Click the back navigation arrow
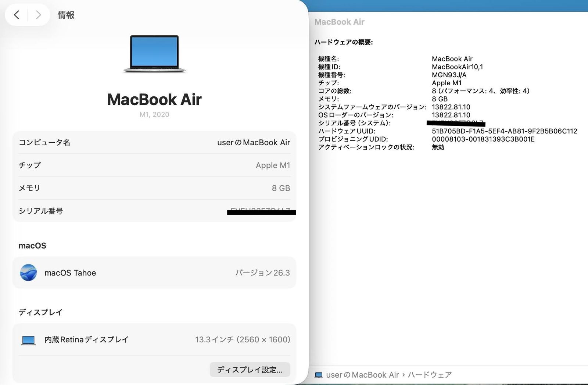 point(17,15)
